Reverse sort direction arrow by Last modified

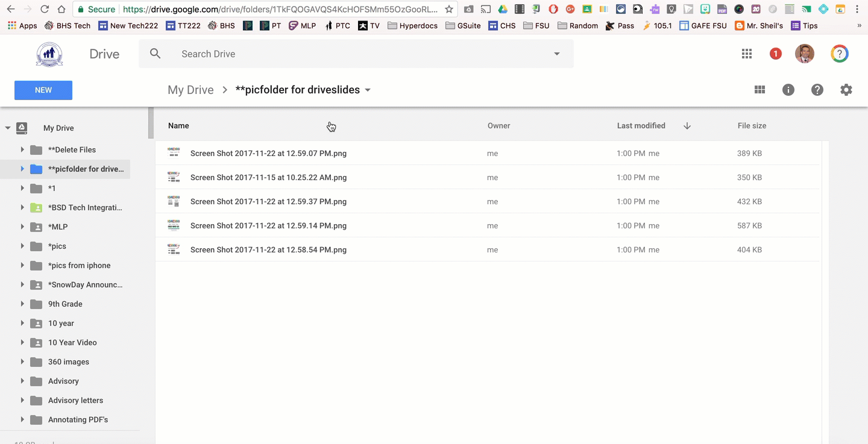[687, 126]
